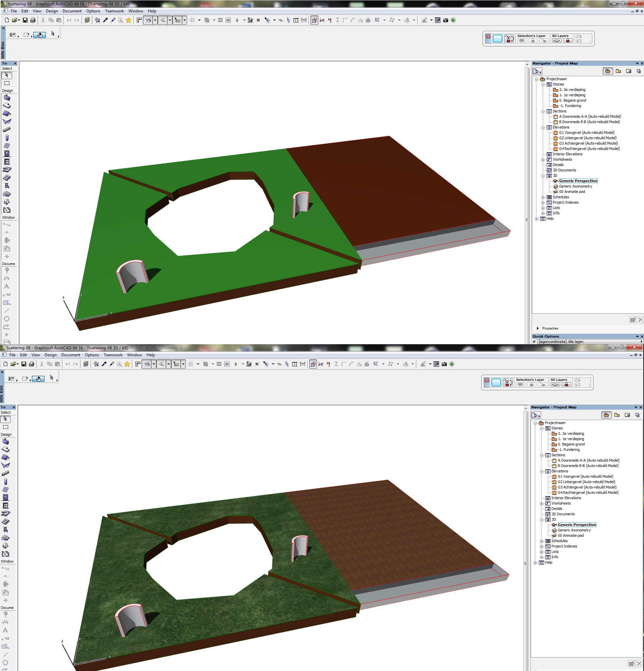Select 0. Begane grond story in lower Navigator
The image size is (644, 671).
571,444
